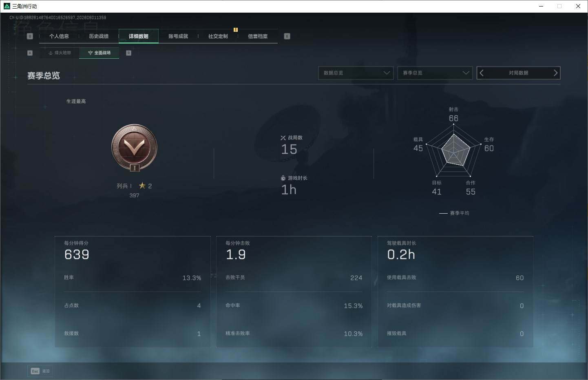Click the 载具 score 45 on radar
This screenshot has height=380, width=588.
coord(418,148)
